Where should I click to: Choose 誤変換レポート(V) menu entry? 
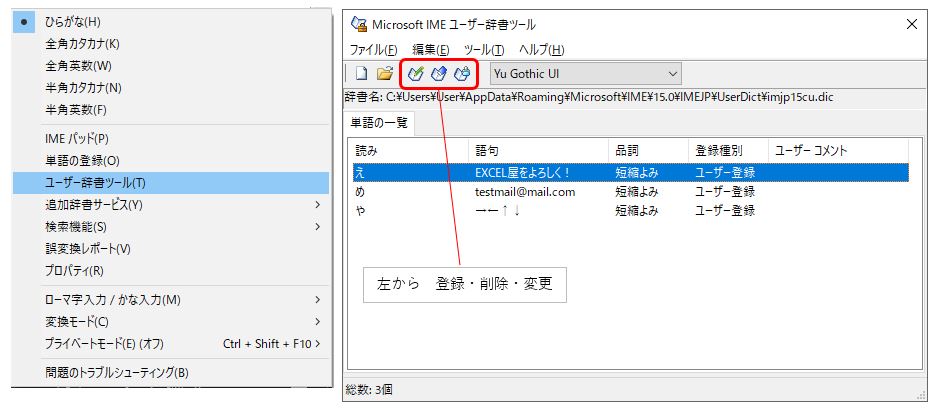pyautogui.click(x=170, y=249)
